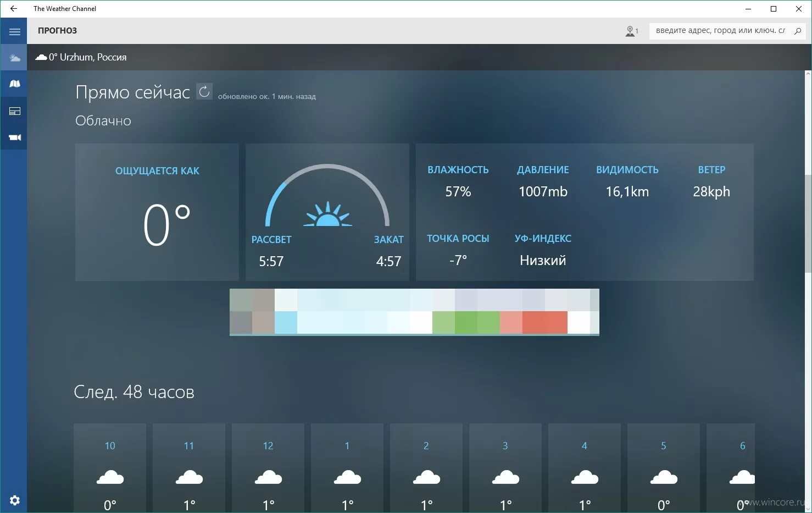Select the hour 10 forecast cloud icon
The height and width of the screenshot is (513, 812).
pyautogui.click(x=110, y=477)
